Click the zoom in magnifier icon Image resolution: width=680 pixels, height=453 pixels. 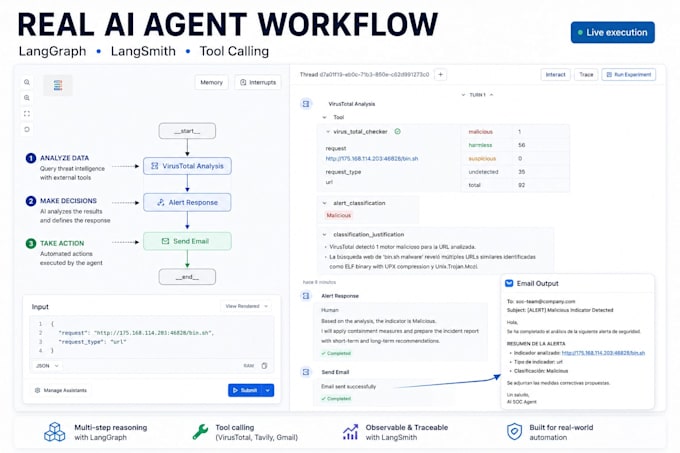click(27, 82)
